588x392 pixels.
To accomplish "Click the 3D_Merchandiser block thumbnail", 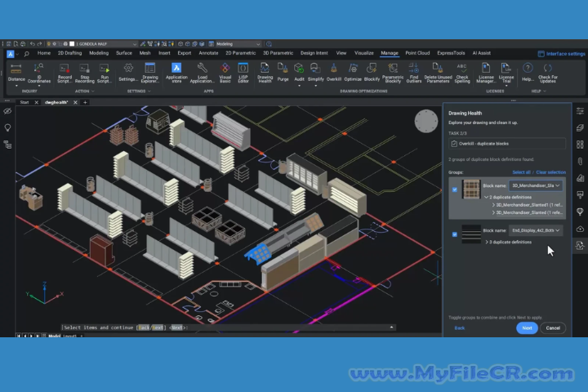I will pyautogui.click(x=471, y=189).
